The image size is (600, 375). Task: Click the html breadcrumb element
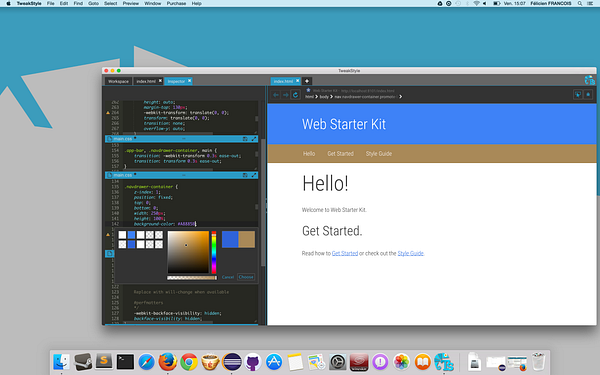(309, 97)
